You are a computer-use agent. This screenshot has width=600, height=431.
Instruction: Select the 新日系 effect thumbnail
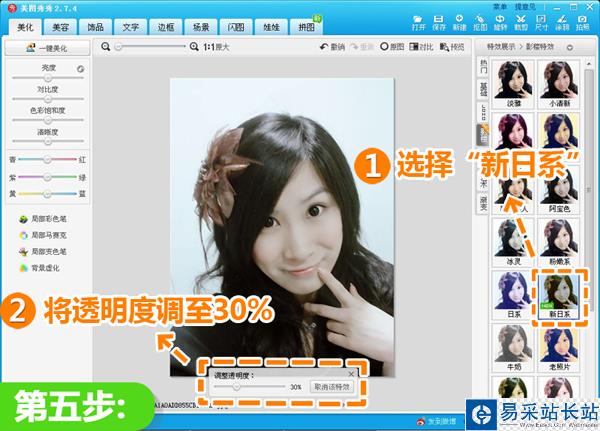(559, 296)
